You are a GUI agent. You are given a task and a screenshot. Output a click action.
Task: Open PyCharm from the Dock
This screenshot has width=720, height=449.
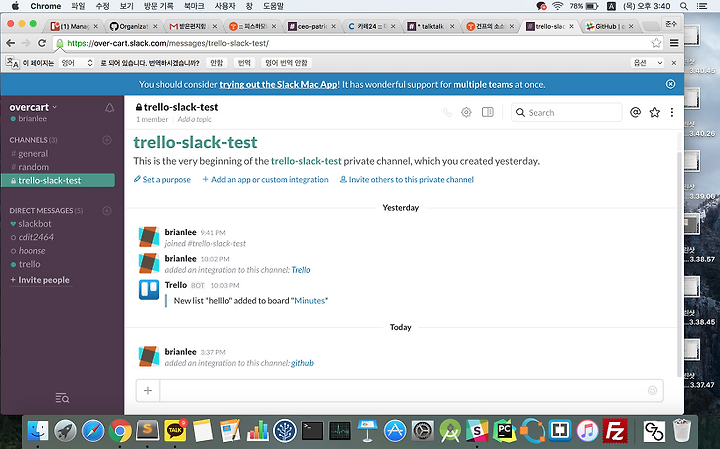(x=505, y=431)
